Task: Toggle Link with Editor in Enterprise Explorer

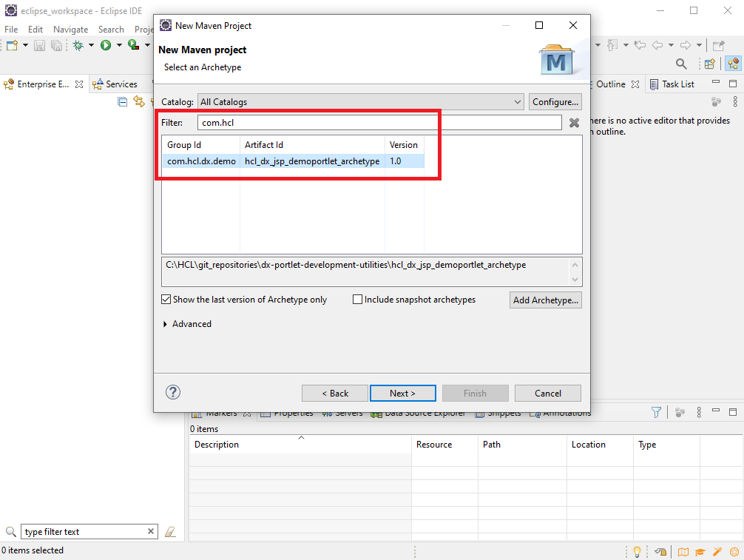Action: coord(138,101)
